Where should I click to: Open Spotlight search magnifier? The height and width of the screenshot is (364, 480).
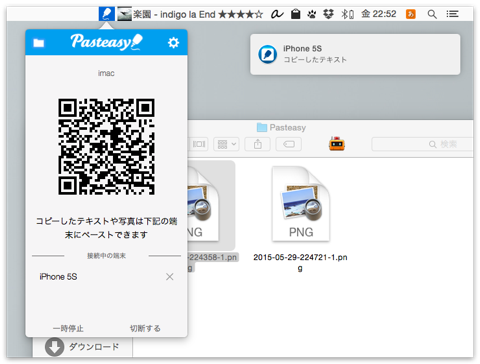pyautogui.click(x=432, y=14)
